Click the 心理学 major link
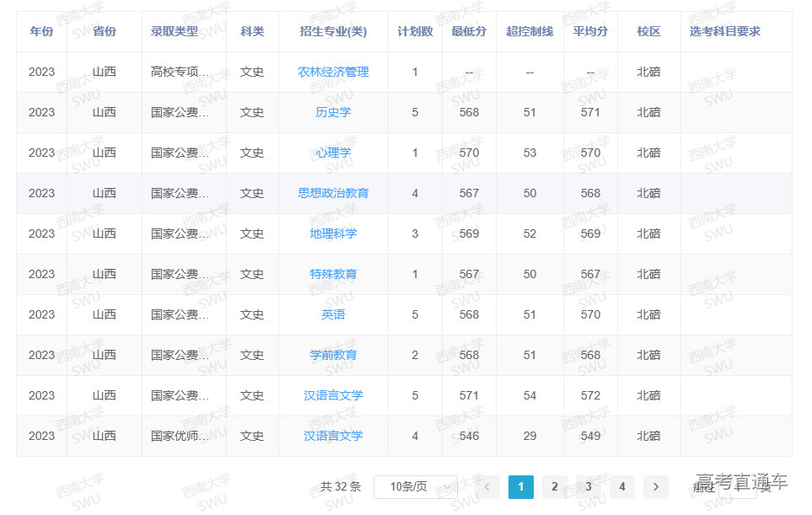Viewport: 812px width, 515px height. (333, 153)
